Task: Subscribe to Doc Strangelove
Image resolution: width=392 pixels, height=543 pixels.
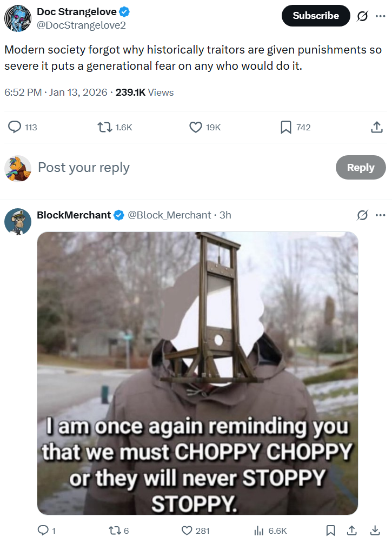Action: [316, 16]
